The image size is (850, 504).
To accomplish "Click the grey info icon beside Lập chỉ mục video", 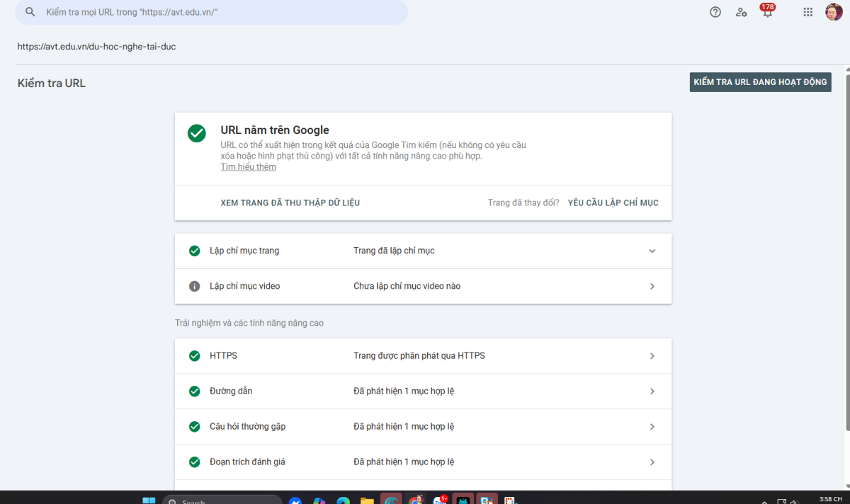I will pos(194,286).
